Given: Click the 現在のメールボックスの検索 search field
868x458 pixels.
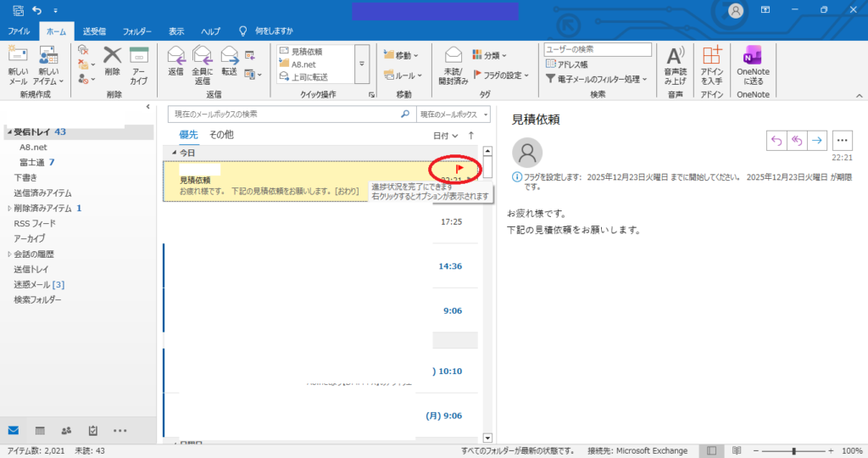Looking at the screenshot, I should pyautogui.click(x=284, y=114).
